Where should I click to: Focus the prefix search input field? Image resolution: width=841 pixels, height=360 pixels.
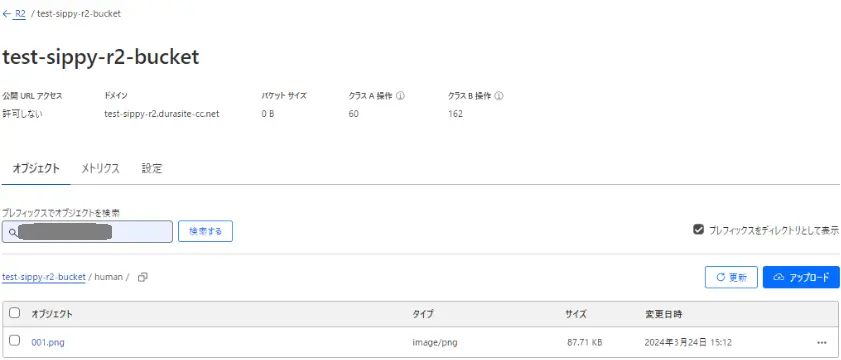[87, 231]
